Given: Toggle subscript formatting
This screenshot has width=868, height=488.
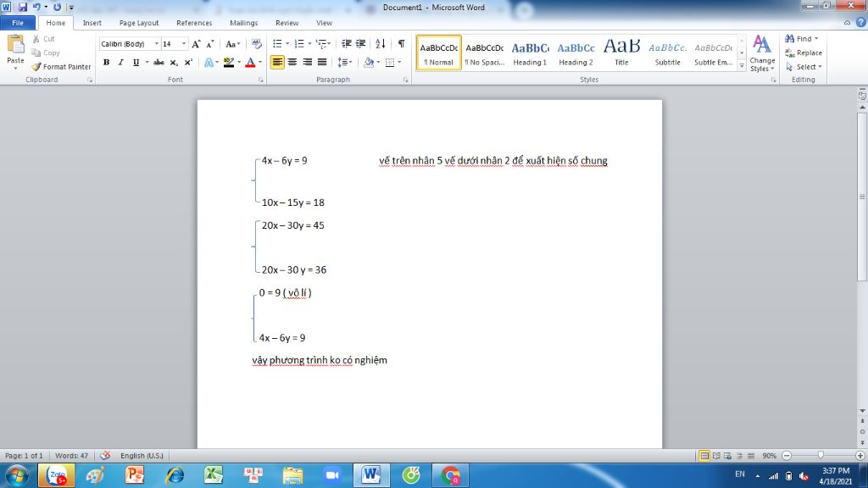Looking at the screenshot, I should click(x=174, y=63).
